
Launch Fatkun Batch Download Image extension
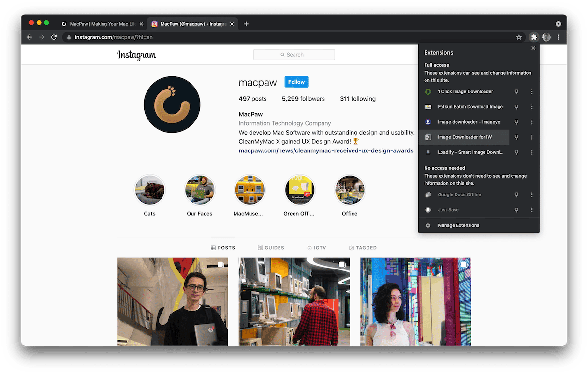tap(464, 107)
